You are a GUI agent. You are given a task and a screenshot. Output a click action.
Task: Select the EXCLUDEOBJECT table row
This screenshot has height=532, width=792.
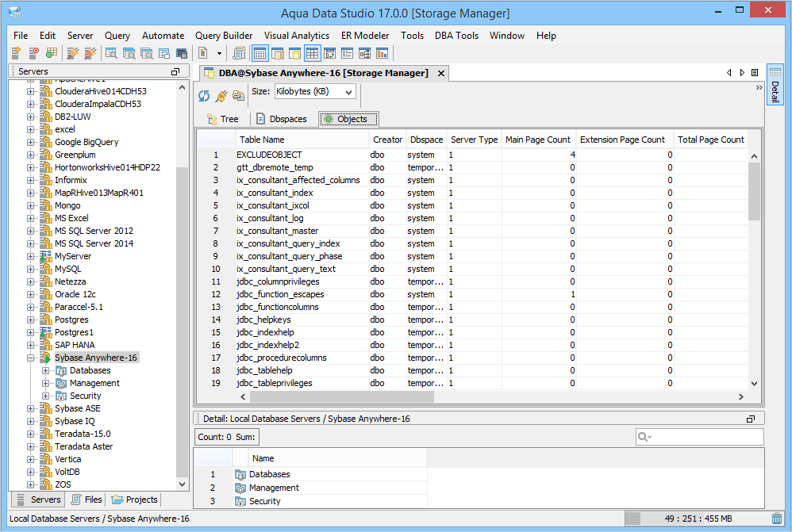(472, 155)
